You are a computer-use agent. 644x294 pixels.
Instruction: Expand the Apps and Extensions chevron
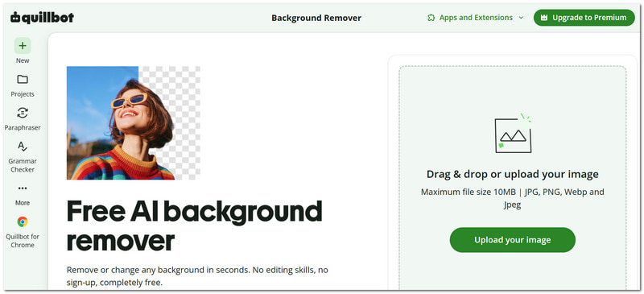click(521, 18)
